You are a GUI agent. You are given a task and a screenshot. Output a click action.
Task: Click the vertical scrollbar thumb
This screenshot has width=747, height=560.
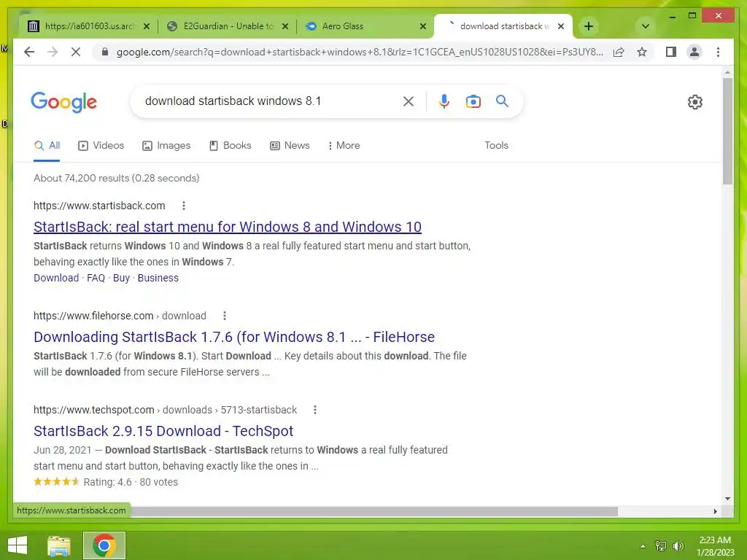727,131
